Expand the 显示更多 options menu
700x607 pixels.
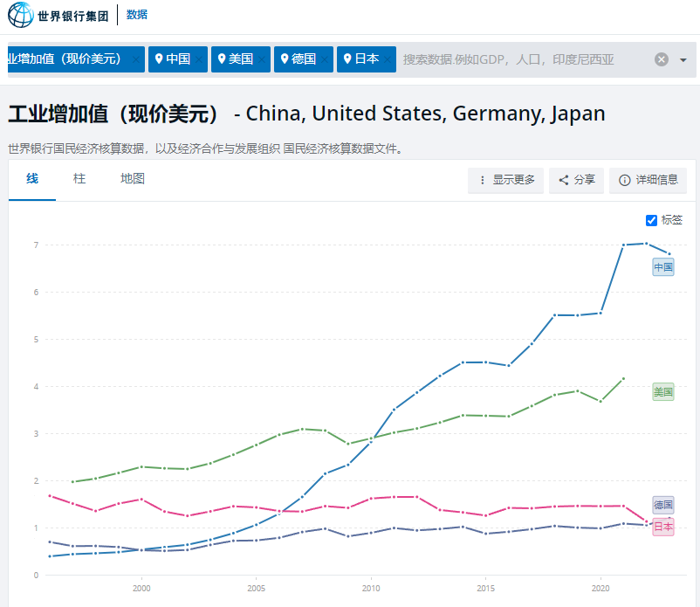tap(506, 180)
